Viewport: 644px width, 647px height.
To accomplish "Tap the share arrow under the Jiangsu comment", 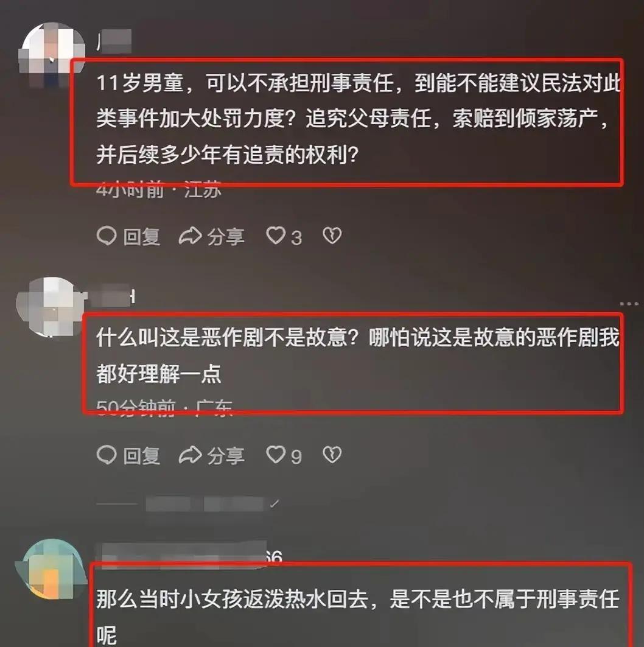I will coord(190,236).
